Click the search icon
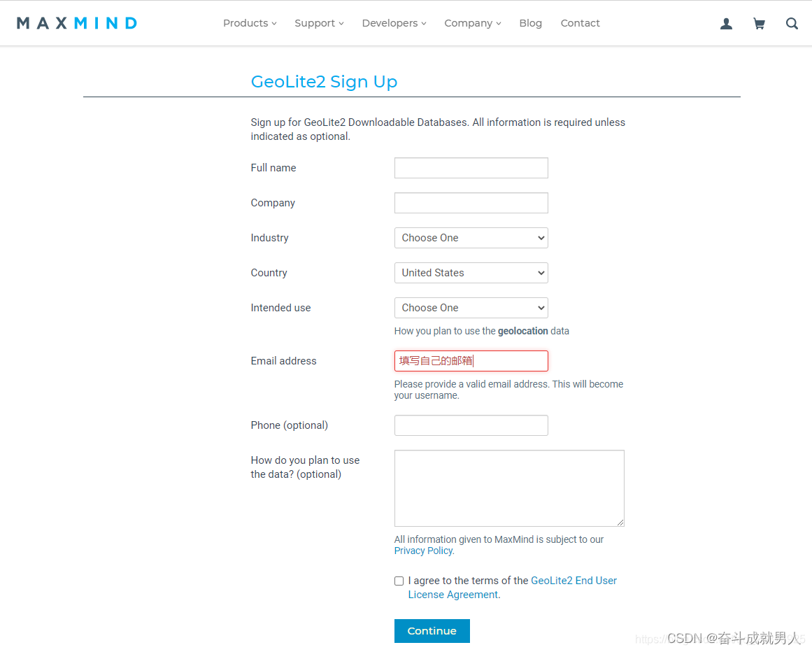812x652 pixels. pyautogui.click(x=792, y=23)
